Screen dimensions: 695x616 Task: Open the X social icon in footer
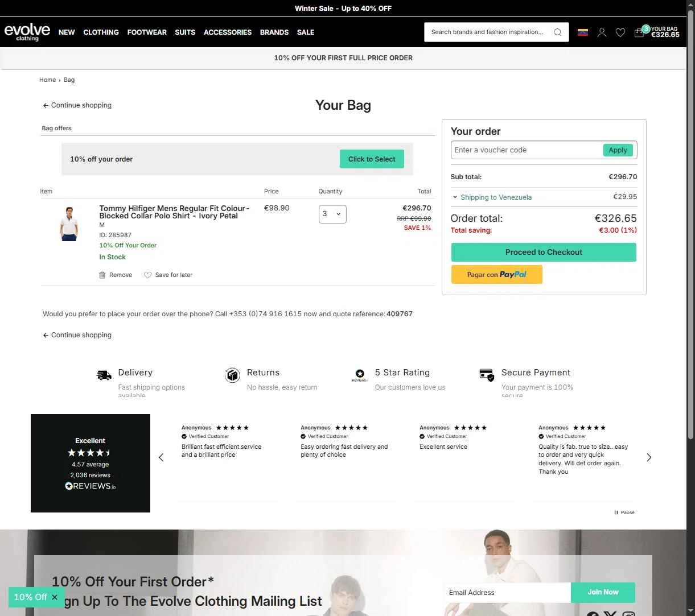click(610, 613)
